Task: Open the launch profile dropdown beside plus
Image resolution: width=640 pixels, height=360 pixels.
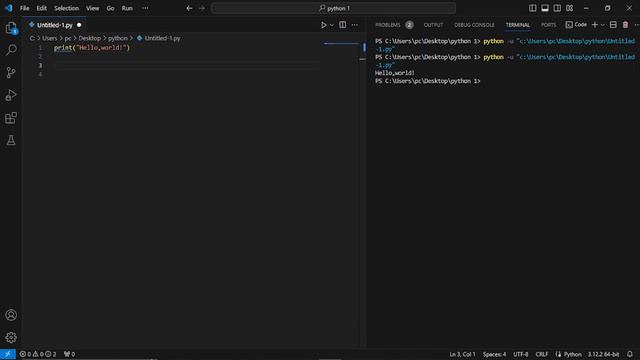Action: pos(602,25)
